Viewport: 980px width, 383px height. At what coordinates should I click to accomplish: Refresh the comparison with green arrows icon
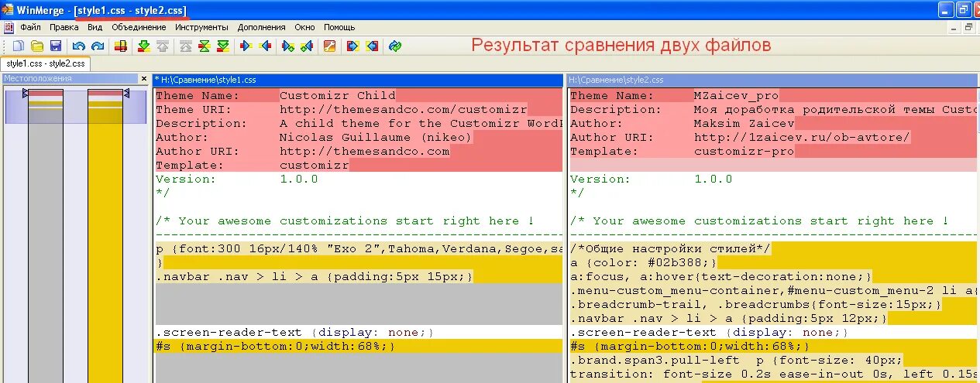coord(395,46)
